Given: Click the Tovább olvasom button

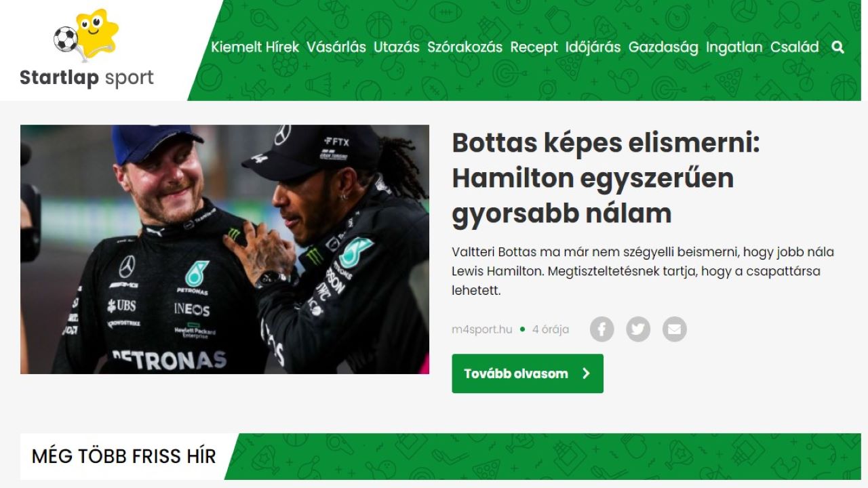Looking at the screenshot, I should [x=528, y=373].
